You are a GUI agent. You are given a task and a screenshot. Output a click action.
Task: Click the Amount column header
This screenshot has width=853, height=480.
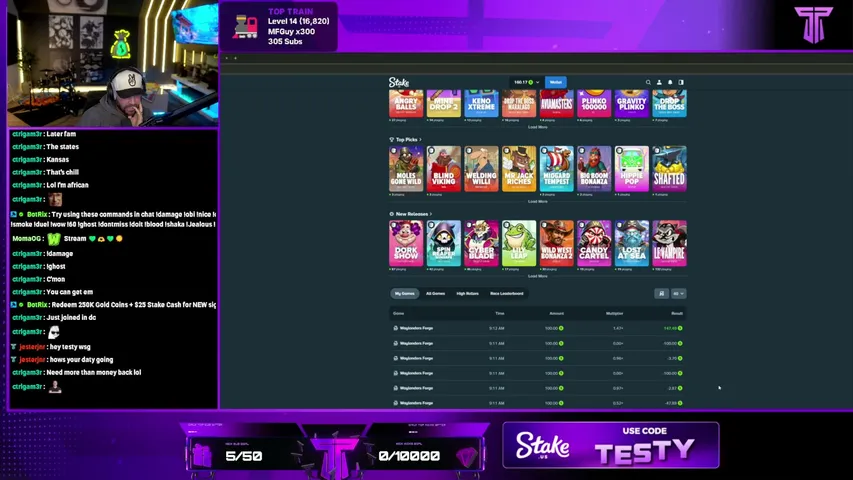(x=557, y=313)
